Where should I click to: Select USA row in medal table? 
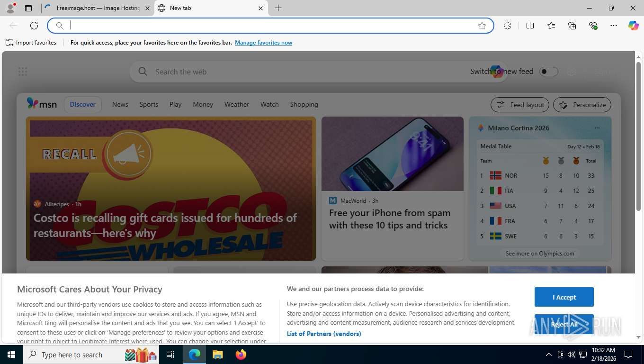tap(539, 206)
